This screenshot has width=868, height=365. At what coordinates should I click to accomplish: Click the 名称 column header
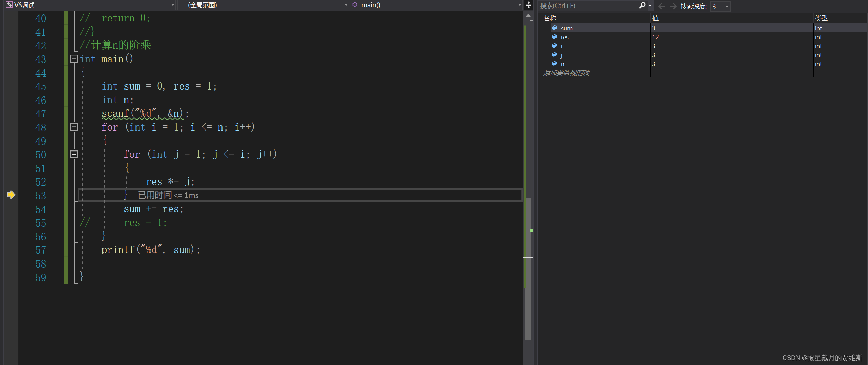[596, 18]
